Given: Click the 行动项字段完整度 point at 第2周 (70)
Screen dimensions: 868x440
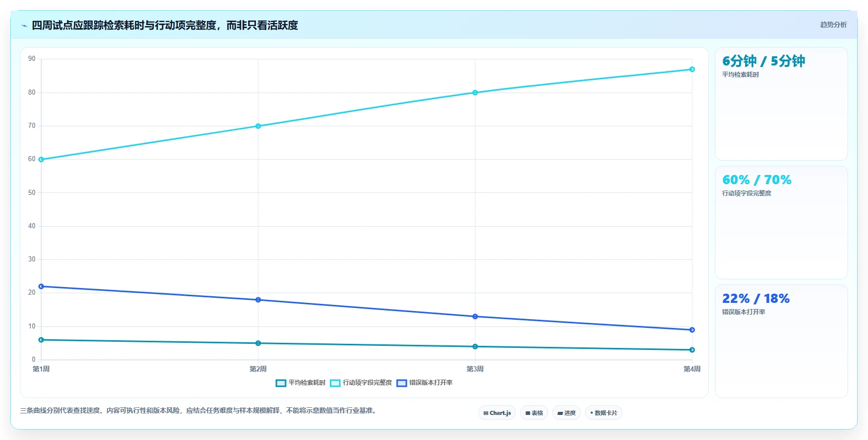Looking at the screenshot, I should pyautogui.click(x=258, y=126).
